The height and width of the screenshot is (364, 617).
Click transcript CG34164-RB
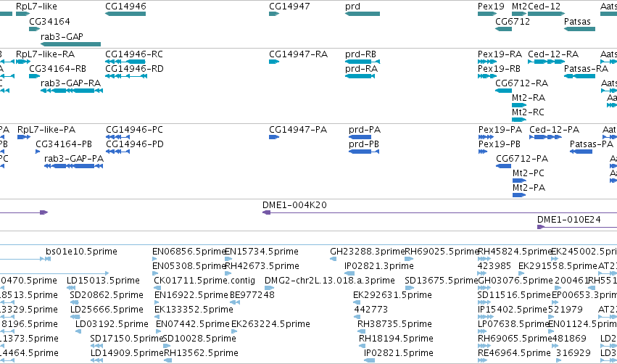point(35,76)
